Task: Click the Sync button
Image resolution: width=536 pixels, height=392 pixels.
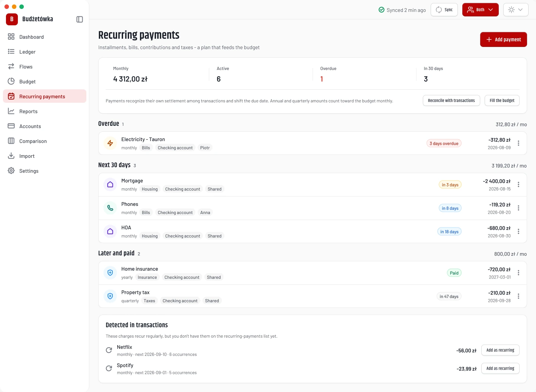Action: coord(444,10)
